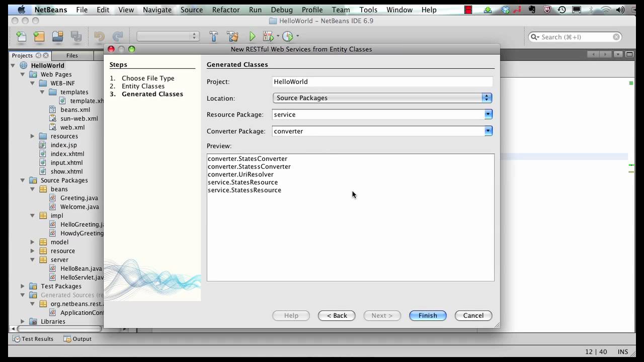
Task: Open the Converter Package combo box arrow
Action: point(488,131)
